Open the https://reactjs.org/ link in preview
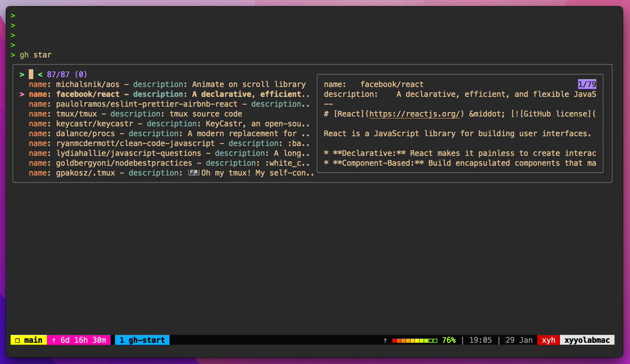The height and width of the screenshot is (364, 630). coord(415,114)
